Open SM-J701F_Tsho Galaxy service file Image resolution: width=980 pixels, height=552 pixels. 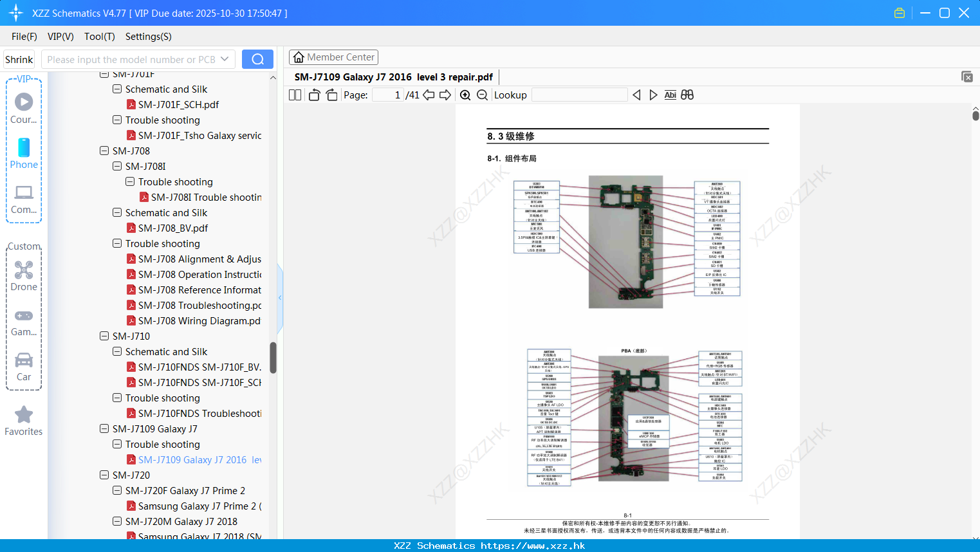[x=199, y=135]
